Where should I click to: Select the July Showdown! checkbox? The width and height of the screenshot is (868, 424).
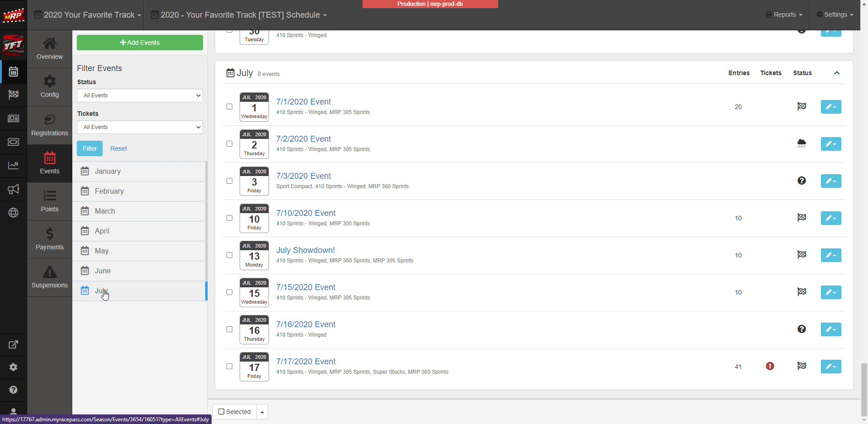click(230, 255)
